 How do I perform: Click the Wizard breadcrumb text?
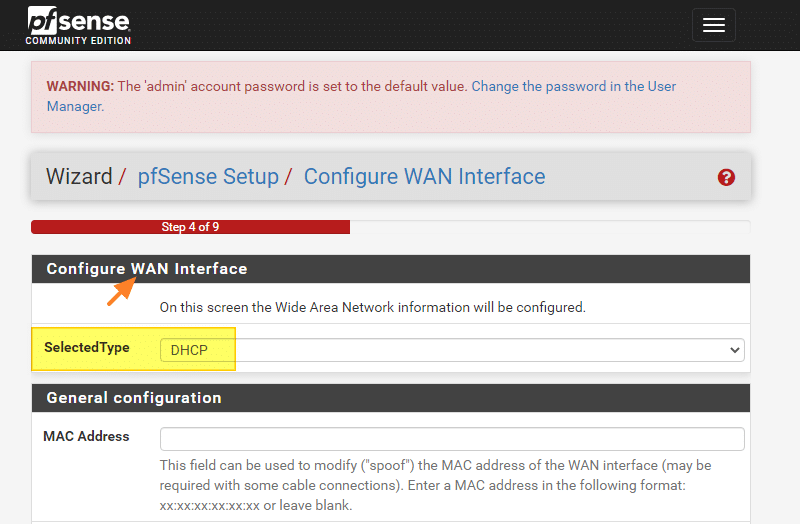tap(79, 177)
